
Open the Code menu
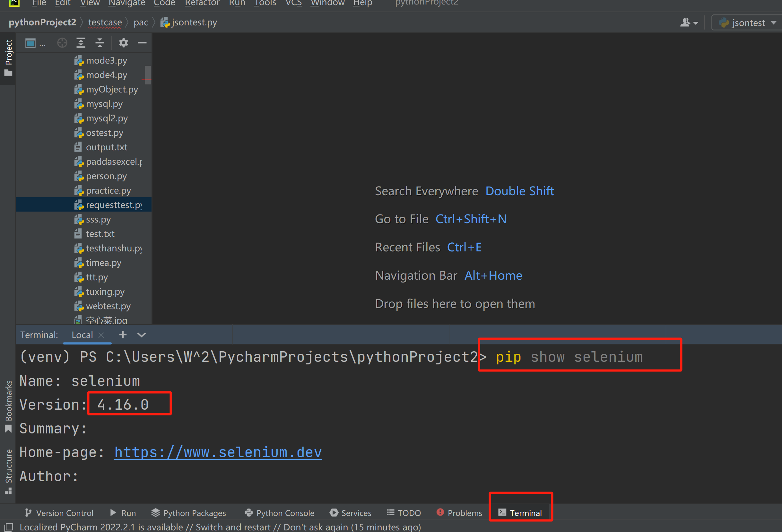point(164,3)
